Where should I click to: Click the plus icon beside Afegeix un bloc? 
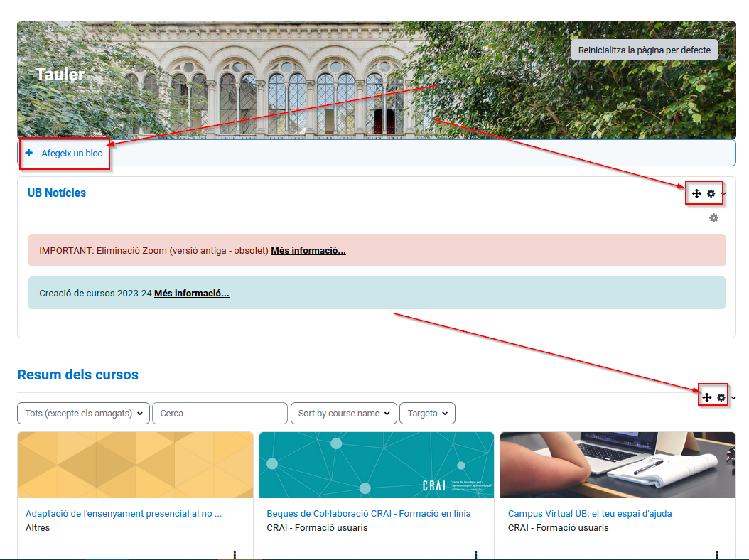[29, 153]
